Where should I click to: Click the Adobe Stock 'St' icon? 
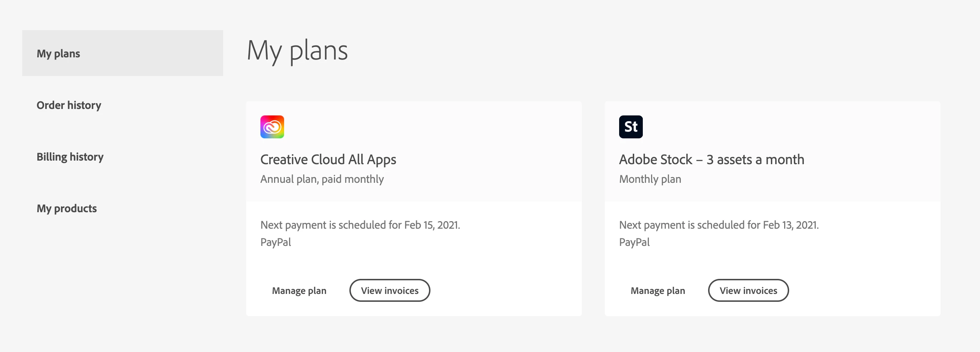tap(630, 127)
